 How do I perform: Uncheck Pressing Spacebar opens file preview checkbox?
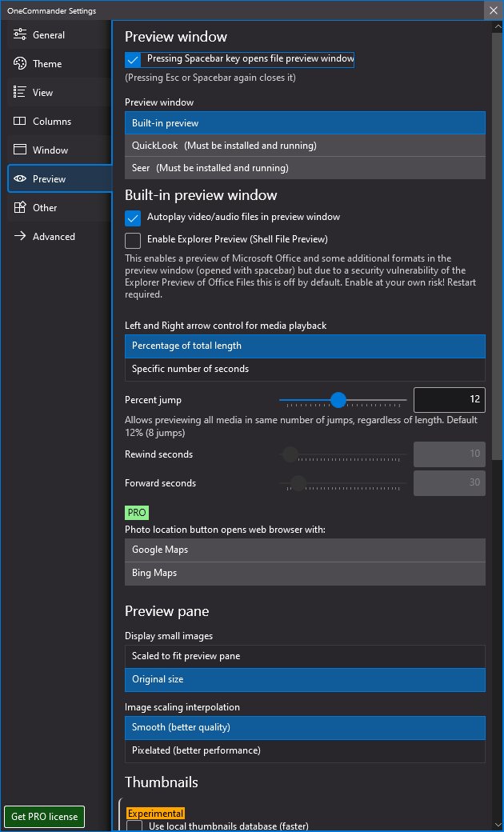pos(134,60)
